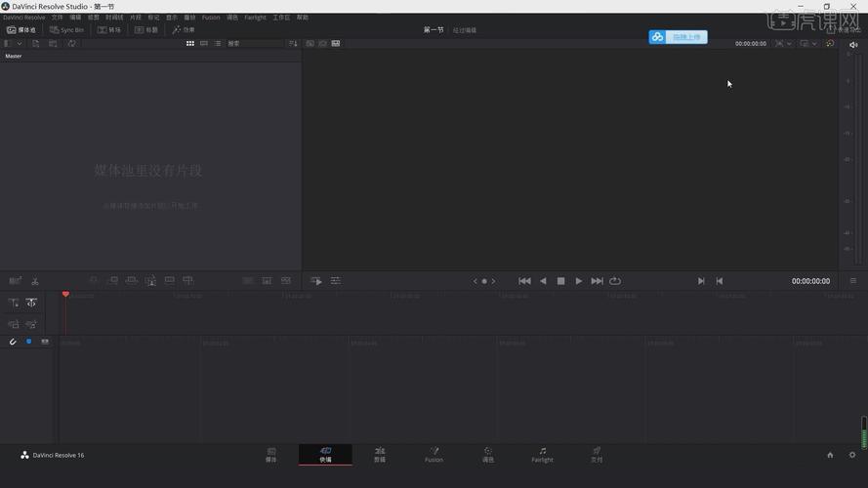
Task: Switch to the Fusion page tab
Action: (x=434, y=455)
